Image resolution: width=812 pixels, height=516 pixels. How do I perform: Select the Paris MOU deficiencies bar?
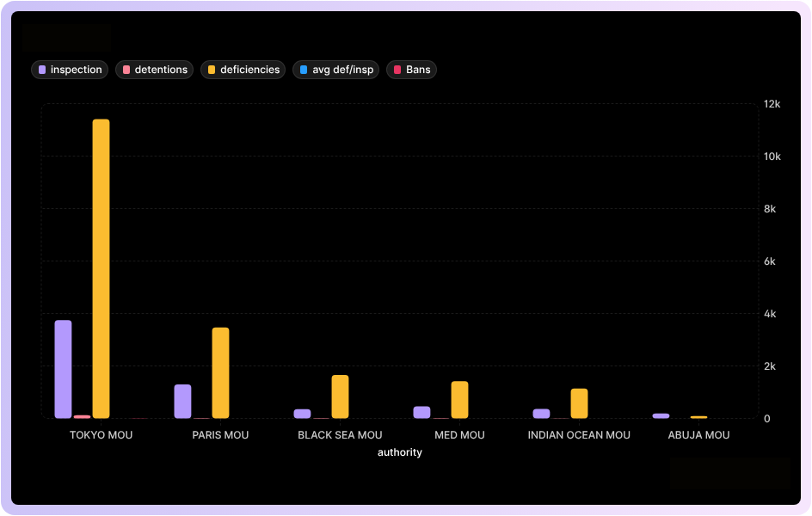(220, 372)
